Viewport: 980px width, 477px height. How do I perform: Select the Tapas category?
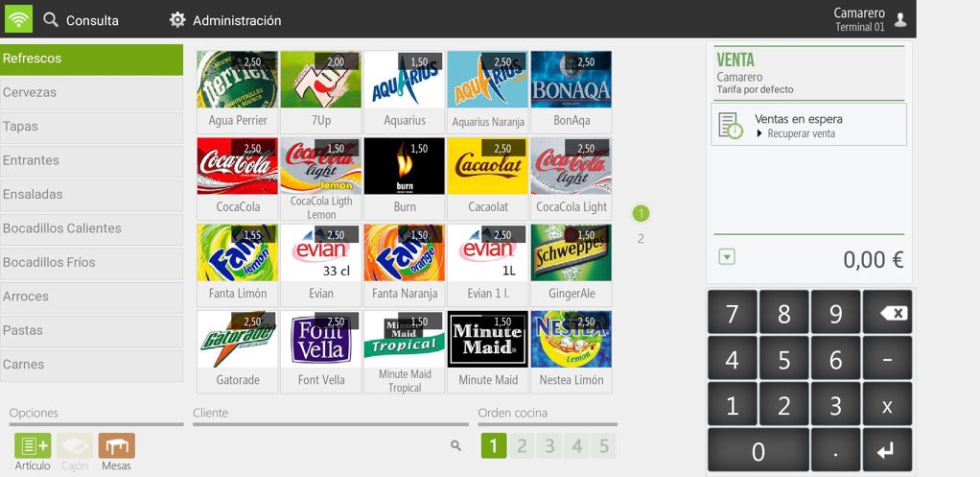tap(91, 127)
